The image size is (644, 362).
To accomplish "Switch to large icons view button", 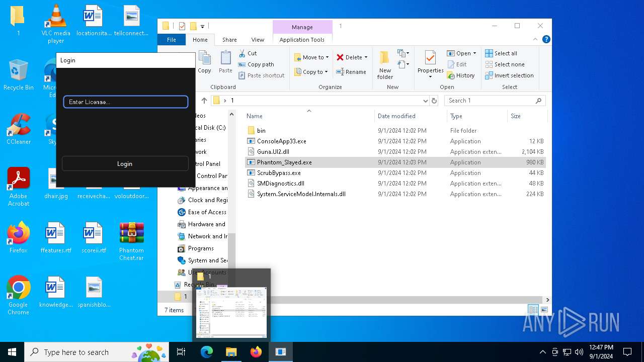I will click(544, 310).
